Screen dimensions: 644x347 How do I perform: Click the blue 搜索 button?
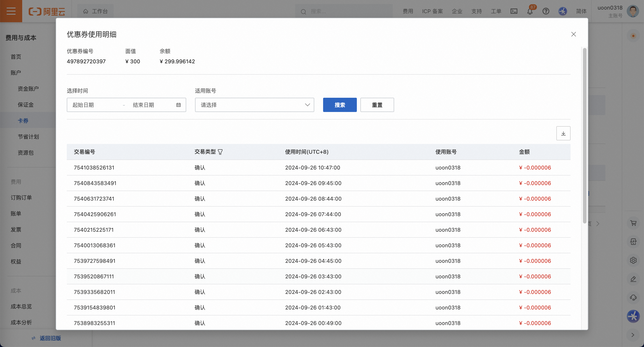coord(340,105)
